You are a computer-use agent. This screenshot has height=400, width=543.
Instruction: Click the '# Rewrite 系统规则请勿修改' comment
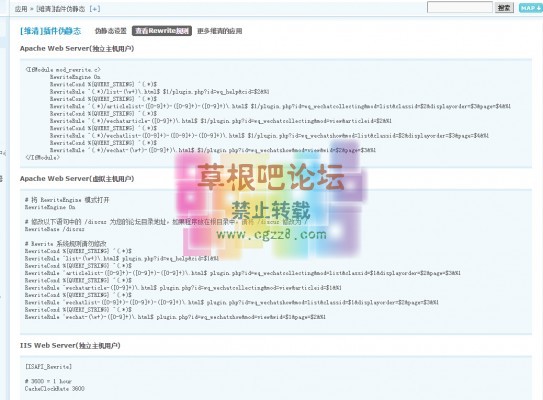pos(66,243)
